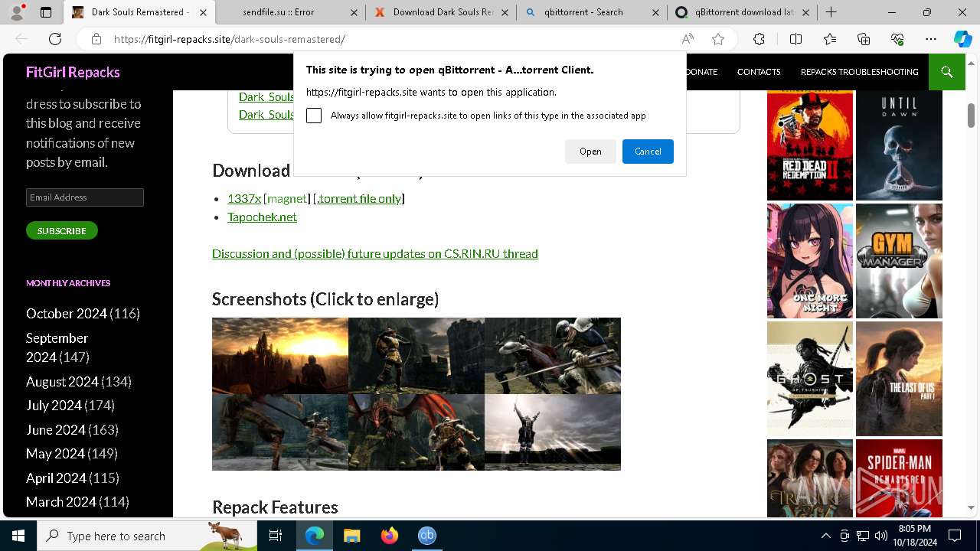This screenshot has width=980, height=551.
Task: Close the sendfile.su Error tab
Action: click(353, 12)
